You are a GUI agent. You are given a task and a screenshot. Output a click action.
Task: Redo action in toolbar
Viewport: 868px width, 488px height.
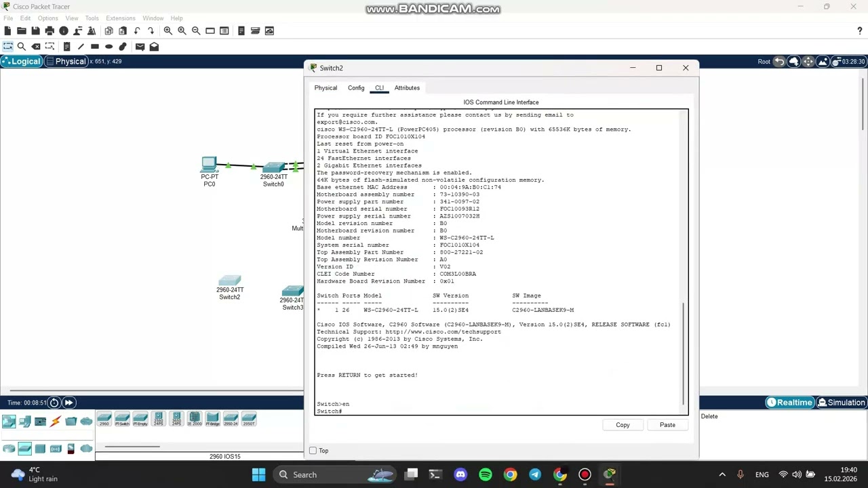click(x=151, y=30)
